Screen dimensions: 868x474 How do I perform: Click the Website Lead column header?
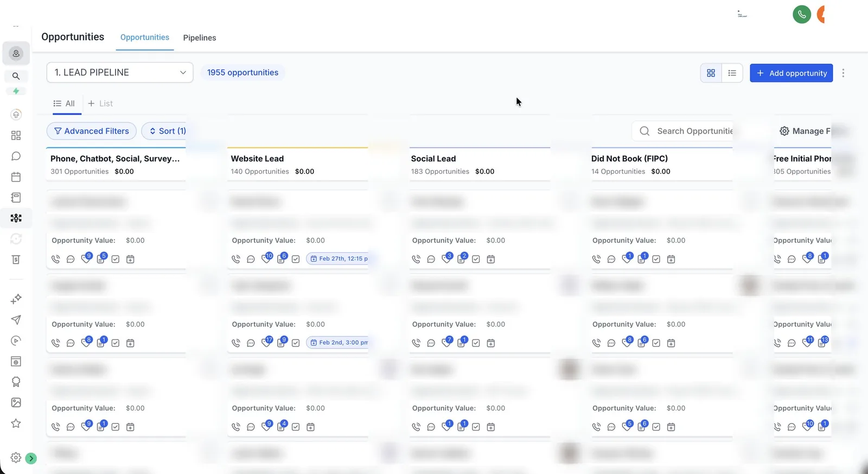(257, 159)
